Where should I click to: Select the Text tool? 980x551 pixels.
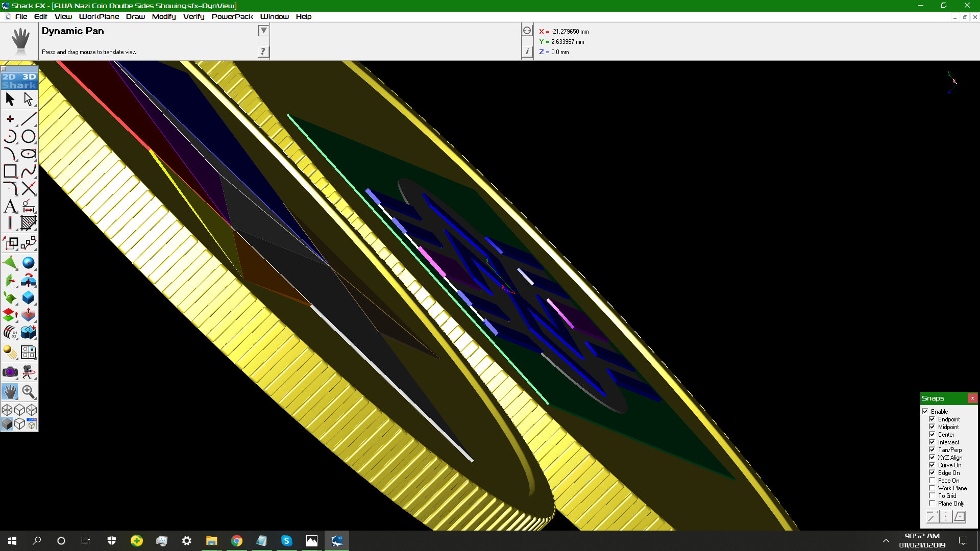click(x=10, y=207)
